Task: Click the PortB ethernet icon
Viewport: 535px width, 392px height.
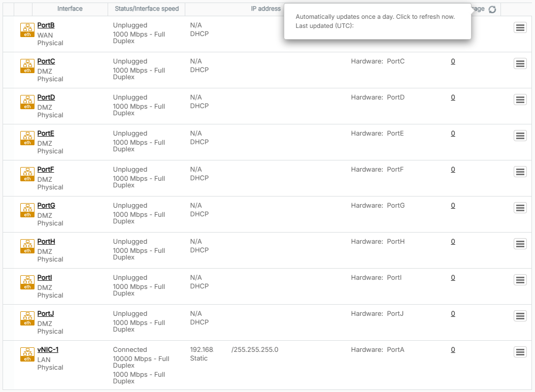Action: pos(27,30)
